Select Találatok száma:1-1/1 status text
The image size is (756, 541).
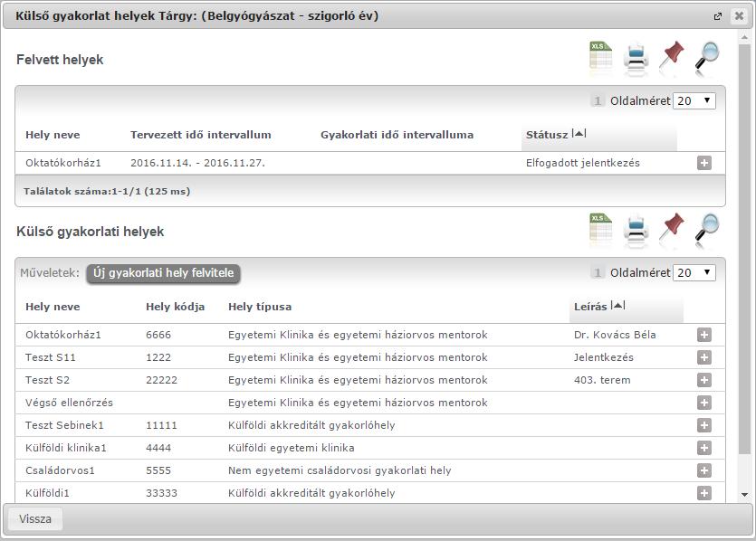pyautogui.click(x=107, y=191)
